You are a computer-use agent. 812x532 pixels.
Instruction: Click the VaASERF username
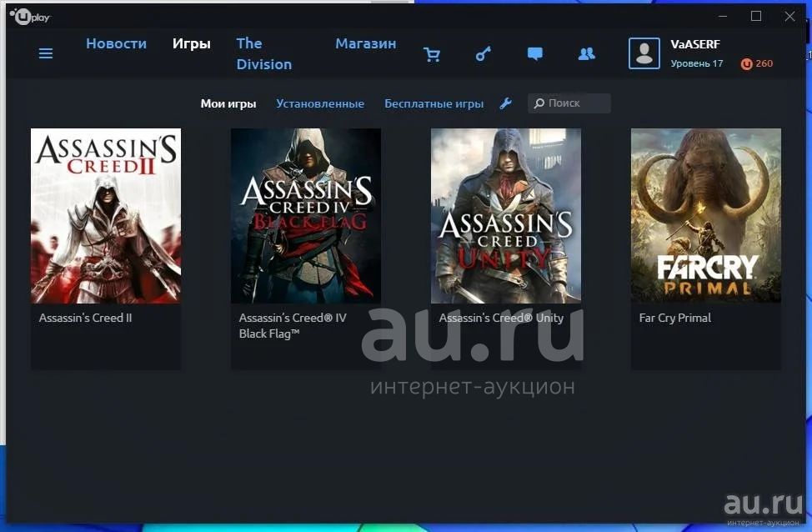pos(695,44)
